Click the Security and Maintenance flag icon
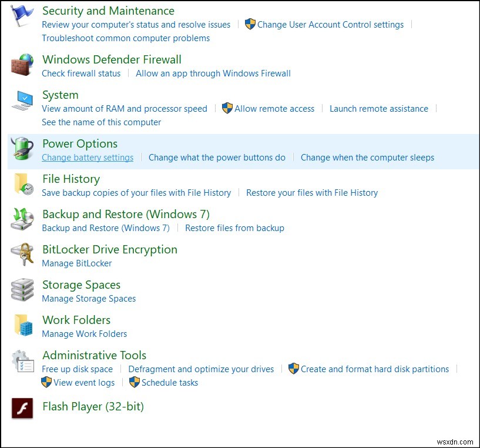 pyautogui.click(x=22, y=15)
